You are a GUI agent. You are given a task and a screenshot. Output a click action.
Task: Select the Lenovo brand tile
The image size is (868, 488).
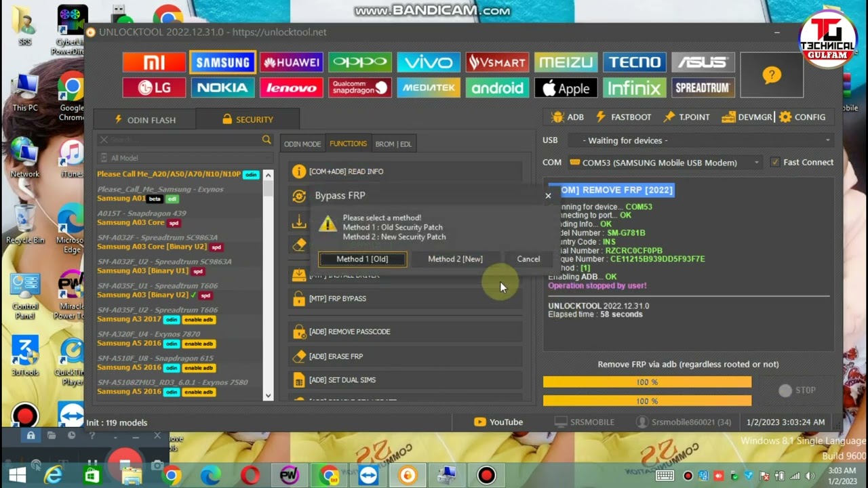point(292,87)
